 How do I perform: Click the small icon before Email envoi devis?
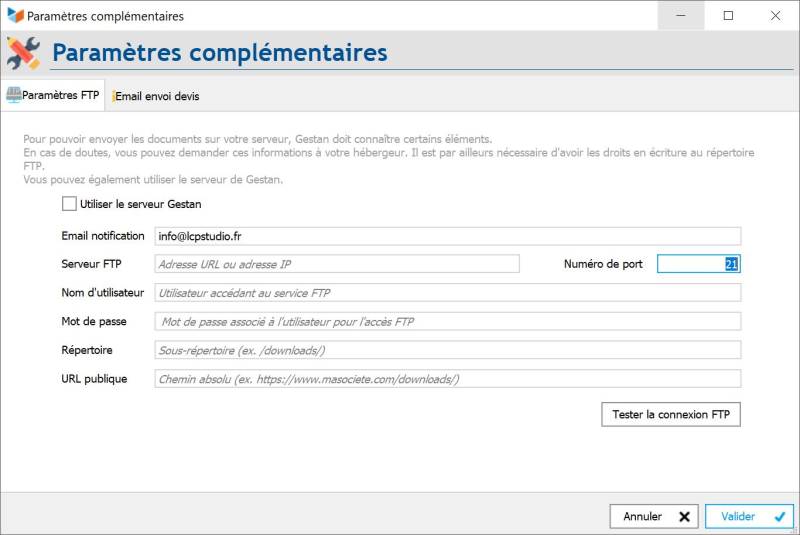pyautogui.click(x=113, y=96)
